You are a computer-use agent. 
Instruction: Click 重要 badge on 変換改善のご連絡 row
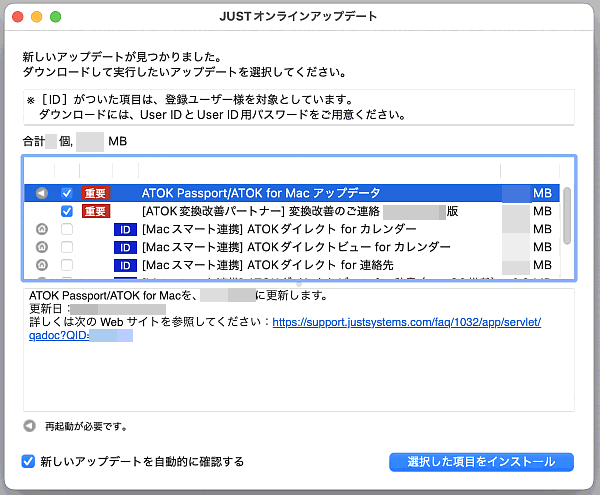96,211
